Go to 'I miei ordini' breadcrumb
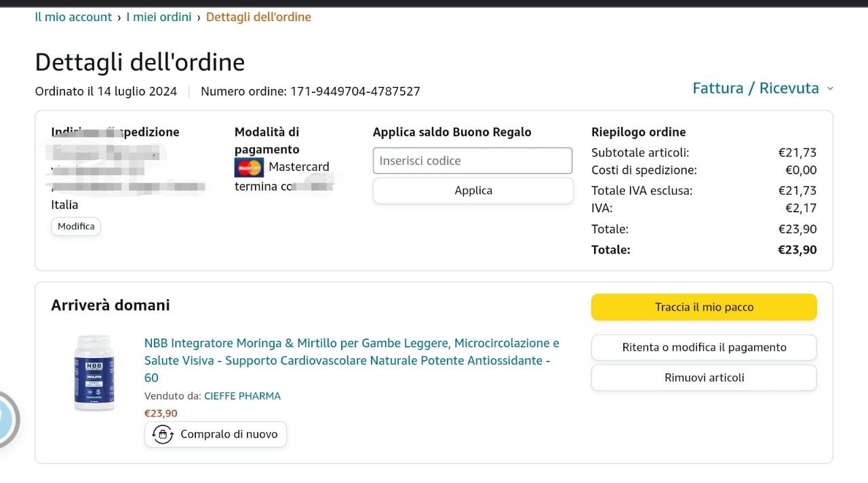 (x=159, y=17)
